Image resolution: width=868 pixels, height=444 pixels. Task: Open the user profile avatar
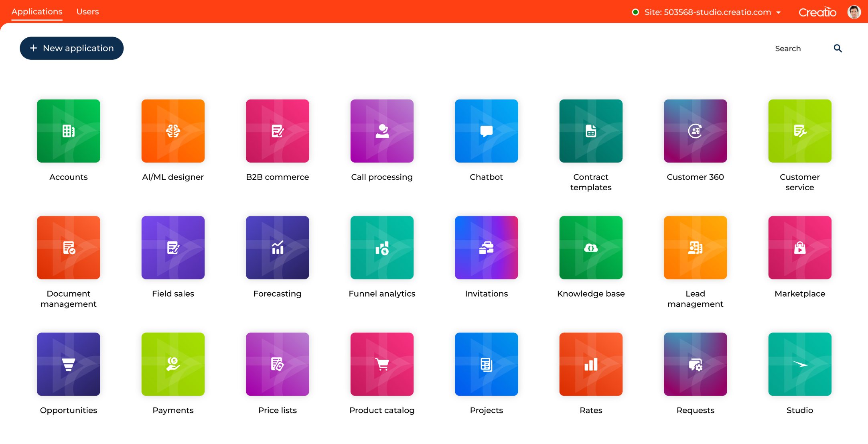click(x=854, y=12)
